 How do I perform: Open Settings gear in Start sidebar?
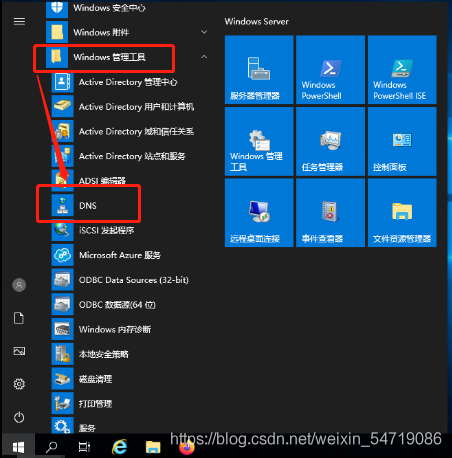pyautogui.click(x=19, y=384)
